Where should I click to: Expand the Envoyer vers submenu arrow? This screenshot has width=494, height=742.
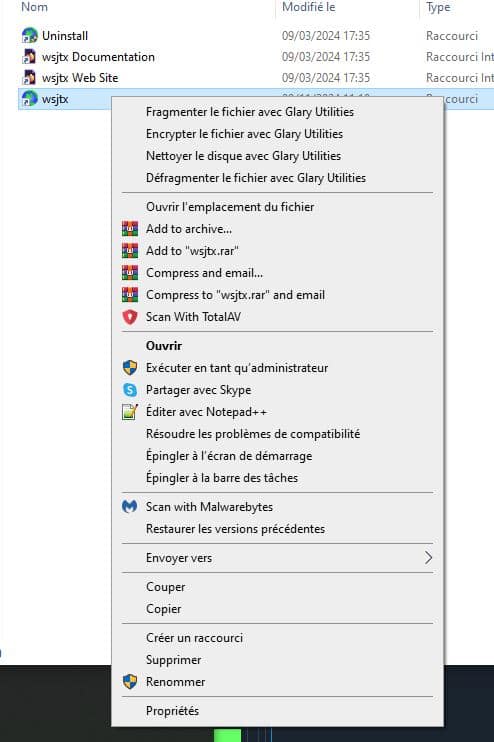(428, 557)
